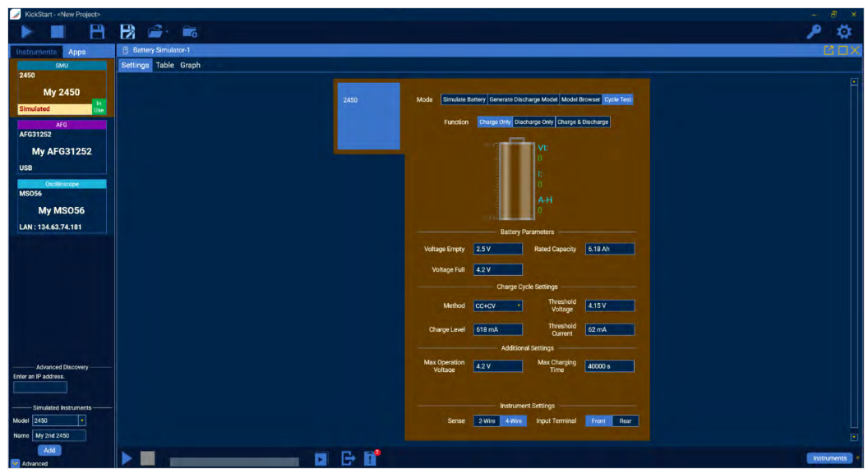This screenshot has width=868, height=473.
Task: Click the Instruments button at bottom right
Action: 830,458
